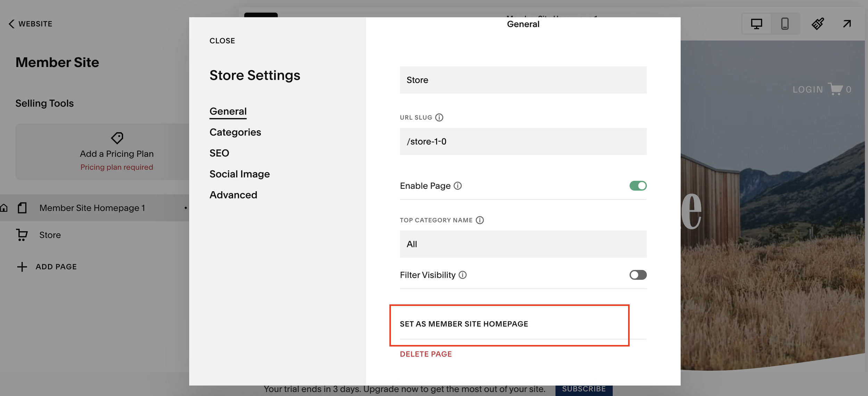Image resolution: width=868 pixels, height=396 pixels.
Task: Click the Store page title field
Action: pos(523,80)
